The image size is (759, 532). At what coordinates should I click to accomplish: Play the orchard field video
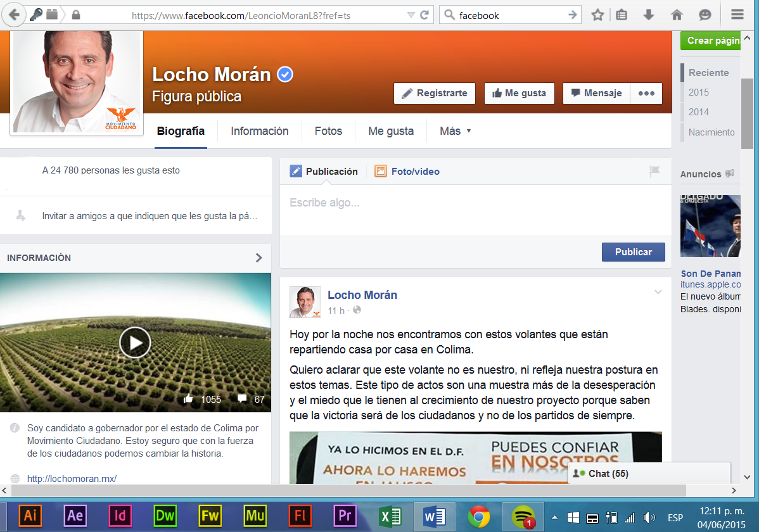(x=135, y=343)
